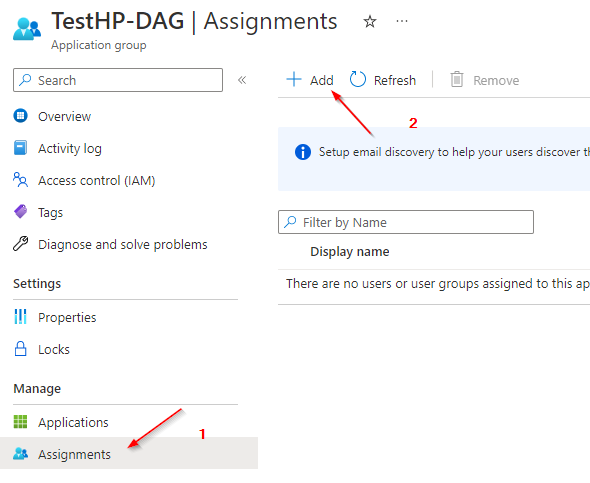
Task: Click the sidebar Search field
Action: tap(118, 80)
